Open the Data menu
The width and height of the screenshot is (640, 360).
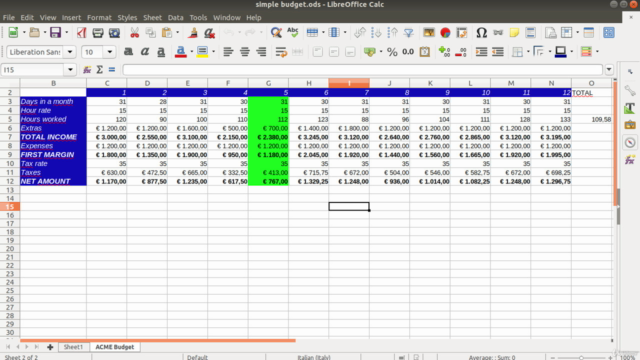coord(175,18)
